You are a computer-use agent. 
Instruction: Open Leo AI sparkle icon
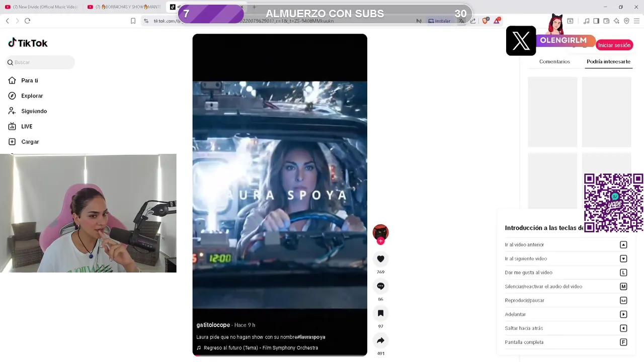(616, 21)
